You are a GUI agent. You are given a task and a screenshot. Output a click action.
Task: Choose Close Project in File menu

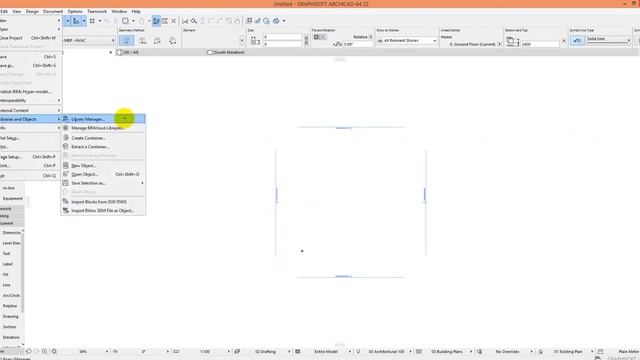30,38
